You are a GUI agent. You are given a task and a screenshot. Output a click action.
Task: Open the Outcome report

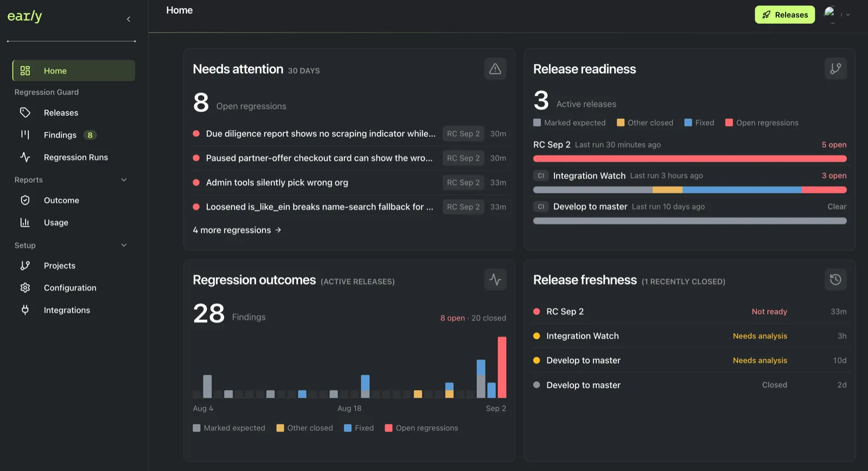(74, 200)
